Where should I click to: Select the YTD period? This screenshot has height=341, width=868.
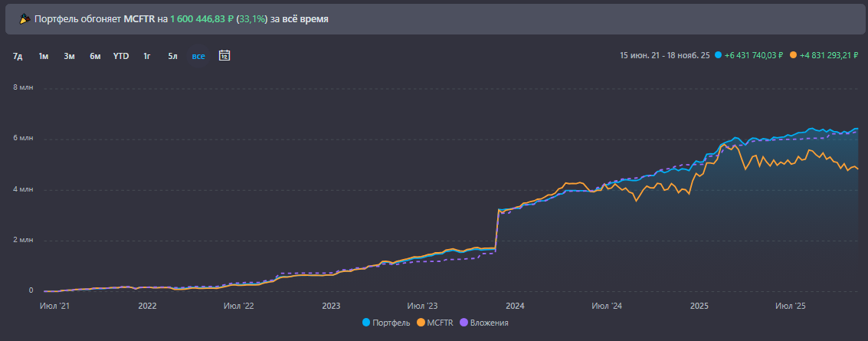pos(121,56)
